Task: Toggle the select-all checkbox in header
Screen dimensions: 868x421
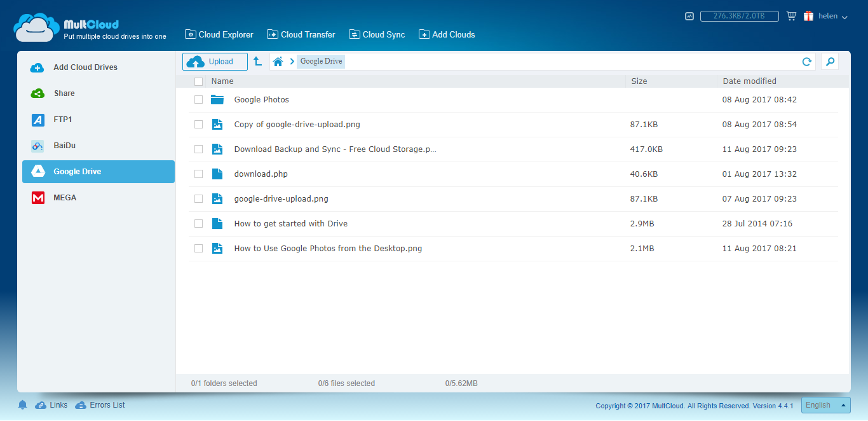Action: tap(198, 81)
